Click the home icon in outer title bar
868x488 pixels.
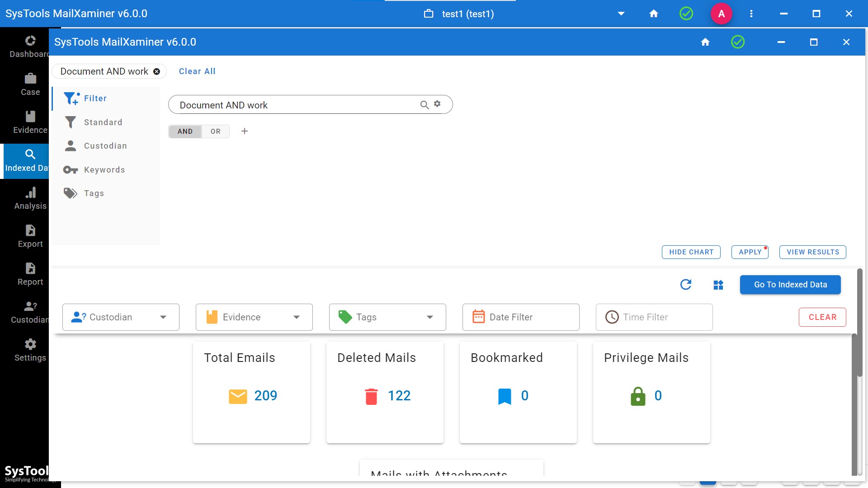[x=654, y=14]
